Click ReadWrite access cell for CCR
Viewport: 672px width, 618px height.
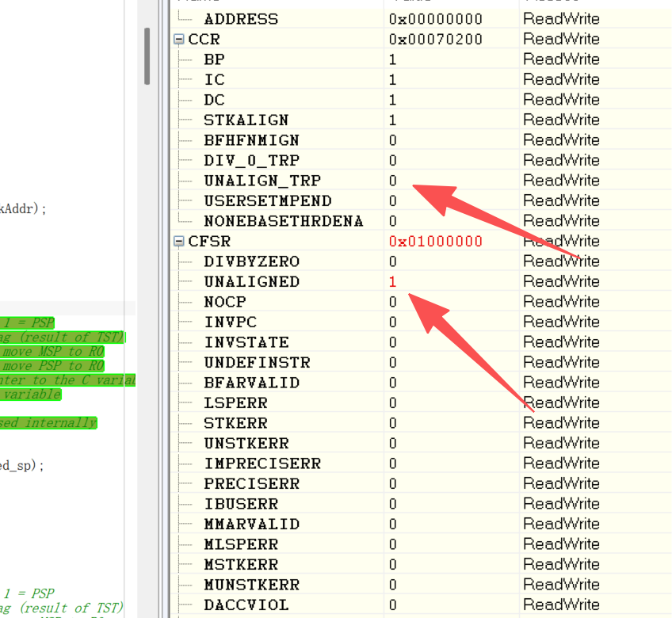(x=561, y=39)
